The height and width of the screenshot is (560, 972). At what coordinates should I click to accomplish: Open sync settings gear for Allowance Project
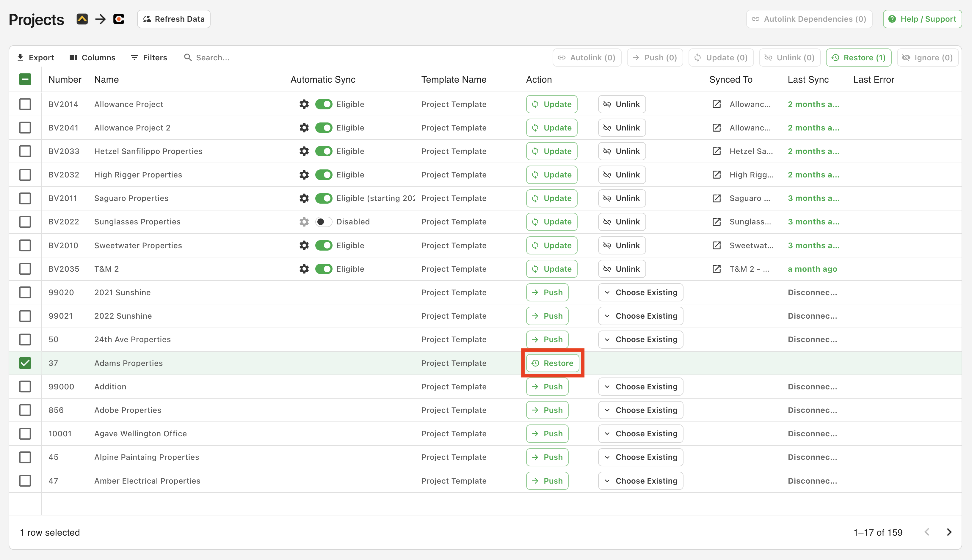tap(304, 104)
